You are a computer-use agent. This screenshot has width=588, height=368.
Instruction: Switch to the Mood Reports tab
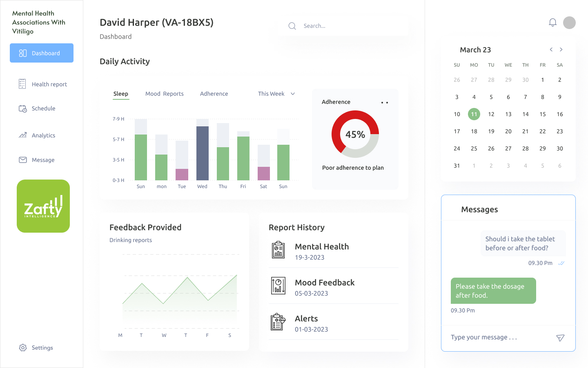click(164, 94)
